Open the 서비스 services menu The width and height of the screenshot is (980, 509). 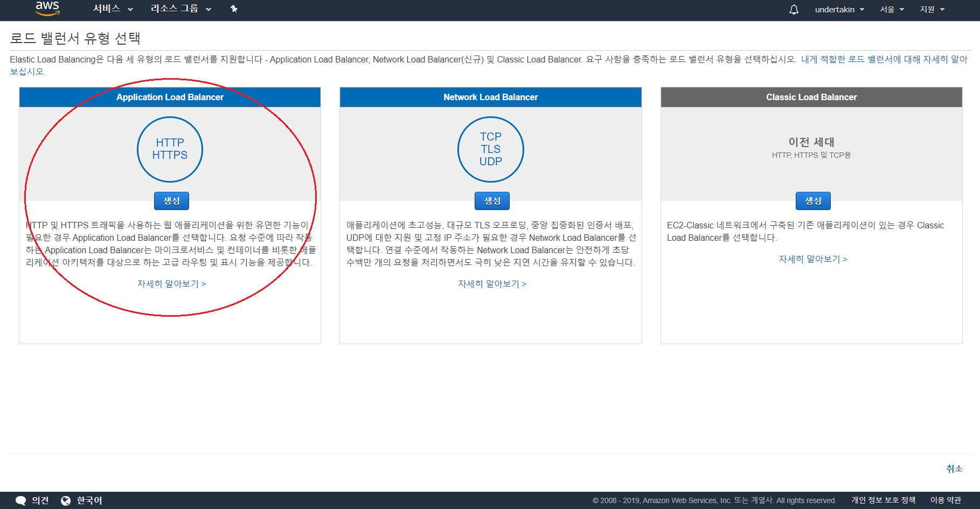pos(113,9)
